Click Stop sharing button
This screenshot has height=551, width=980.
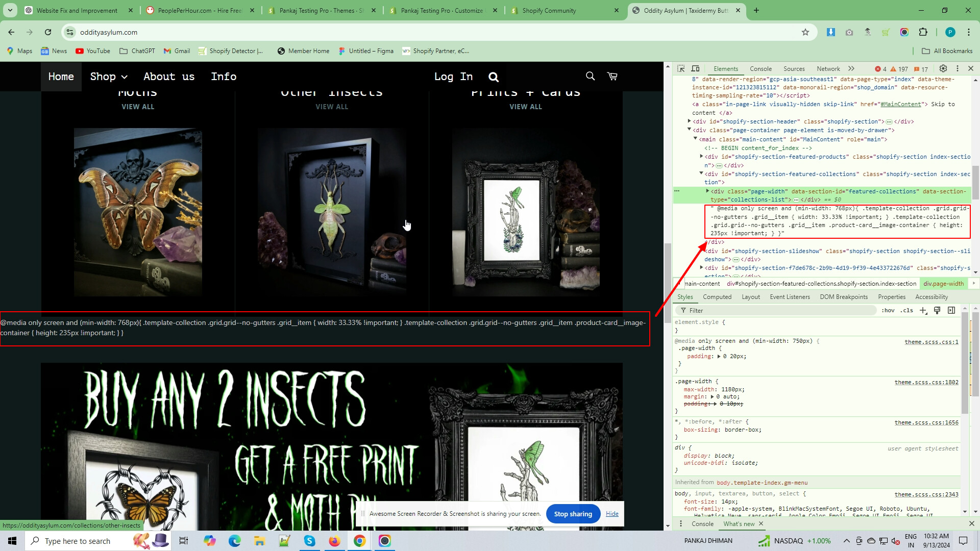click(573, 514)
